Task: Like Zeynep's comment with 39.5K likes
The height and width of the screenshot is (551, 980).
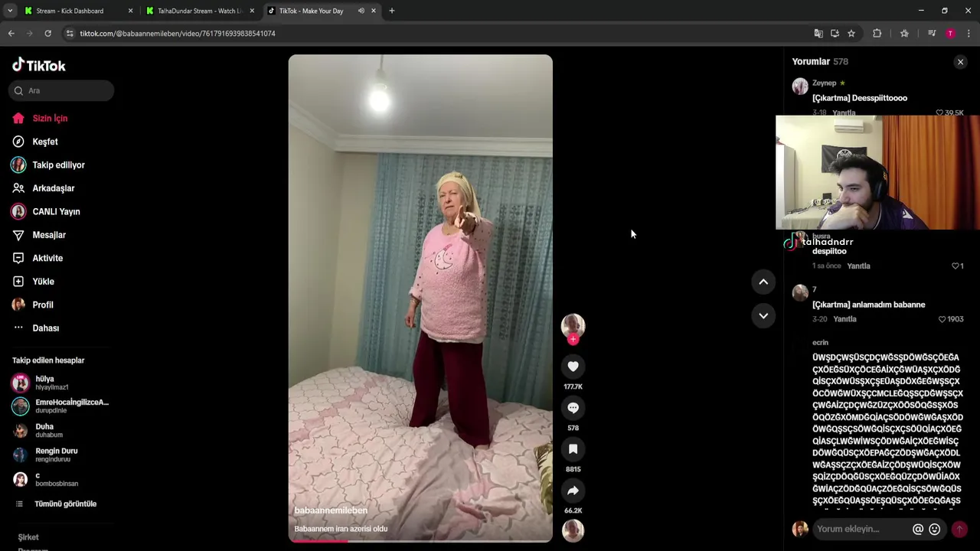Action: point(949,112)
